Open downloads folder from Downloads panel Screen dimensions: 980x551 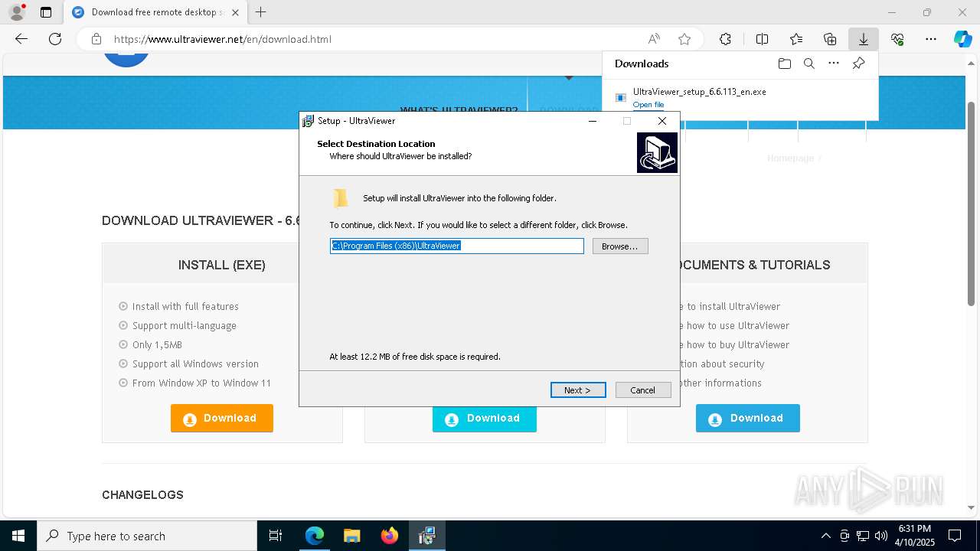784,64
